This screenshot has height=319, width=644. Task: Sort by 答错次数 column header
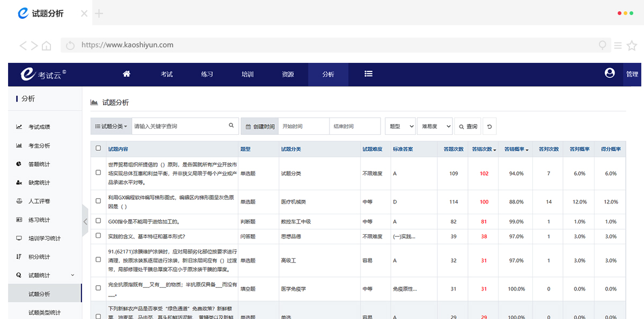click(x=484, y=149)
